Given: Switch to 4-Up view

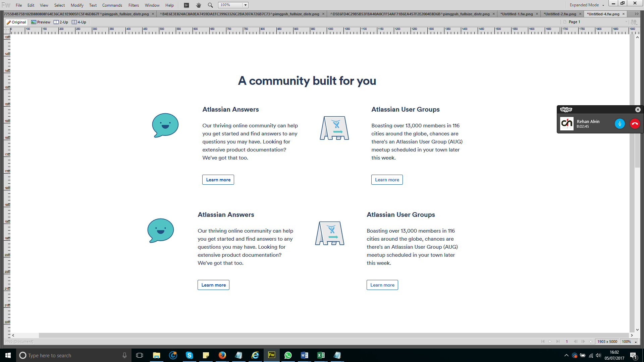Looking at the screenshot, I should point(79,22).
